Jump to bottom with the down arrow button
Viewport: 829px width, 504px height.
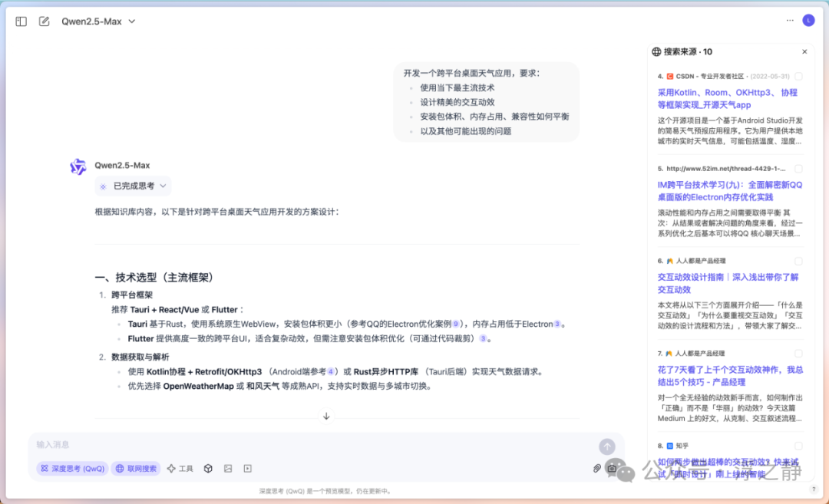(326, 417)
